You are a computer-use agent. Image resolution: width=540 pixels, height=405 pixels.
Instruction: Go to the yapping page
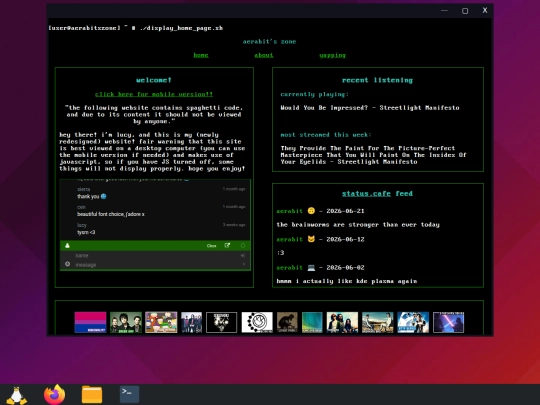pos(332,55)
